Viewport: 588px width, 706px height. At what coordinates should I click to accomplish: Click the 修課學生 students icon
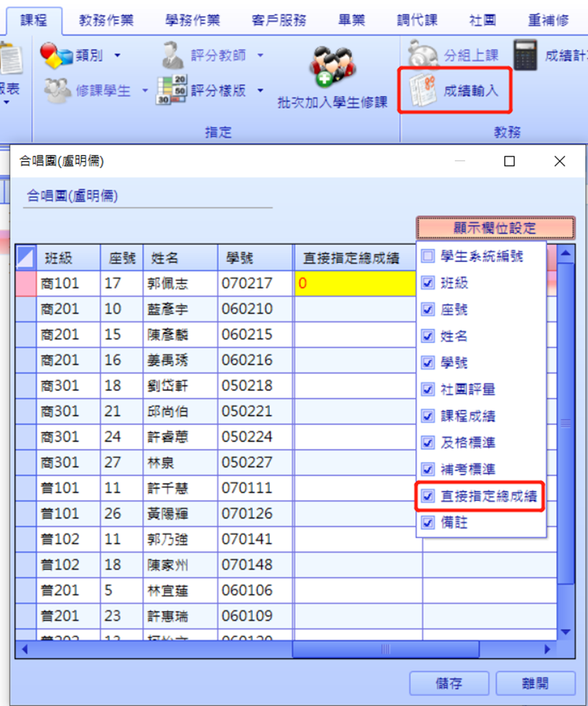pos(57,90)
